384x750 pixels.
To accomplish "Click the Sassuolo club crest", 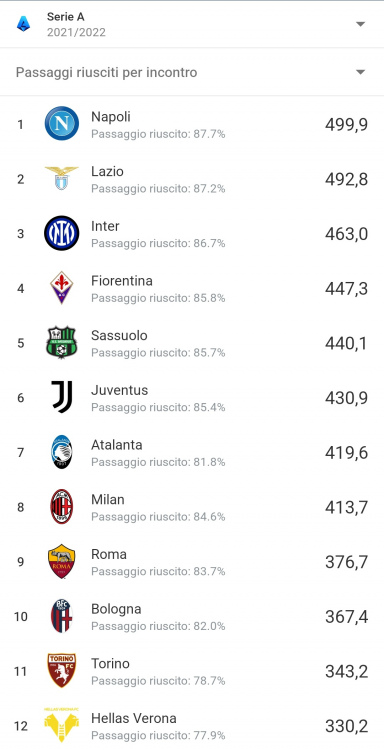I will [62, 342].
